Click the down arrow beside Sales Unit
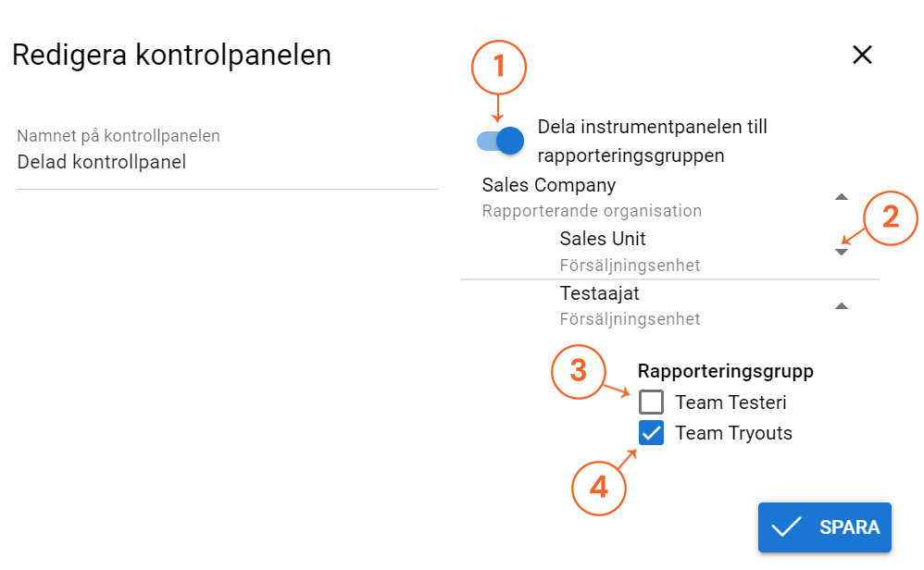This screenshot has height=570, width=924. point(841,251)
